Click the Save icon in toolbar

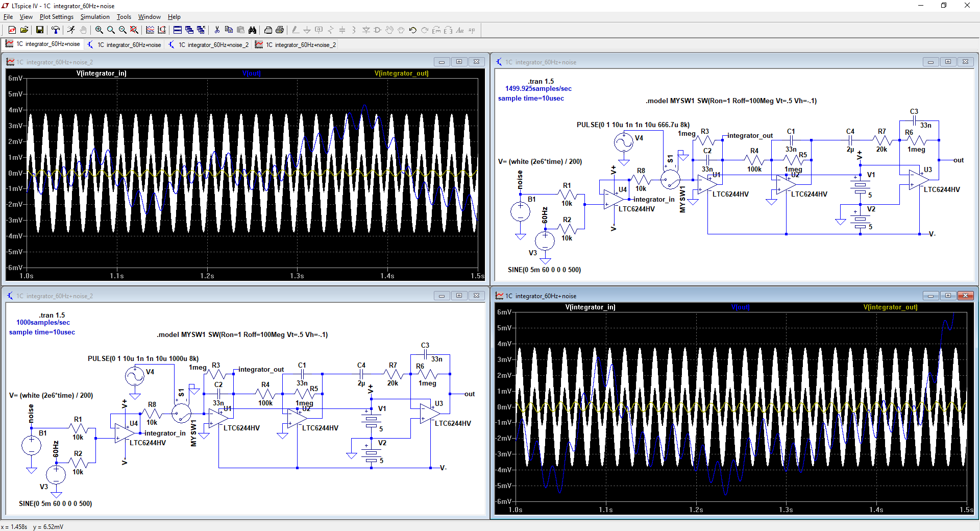[x=39, y=30]
